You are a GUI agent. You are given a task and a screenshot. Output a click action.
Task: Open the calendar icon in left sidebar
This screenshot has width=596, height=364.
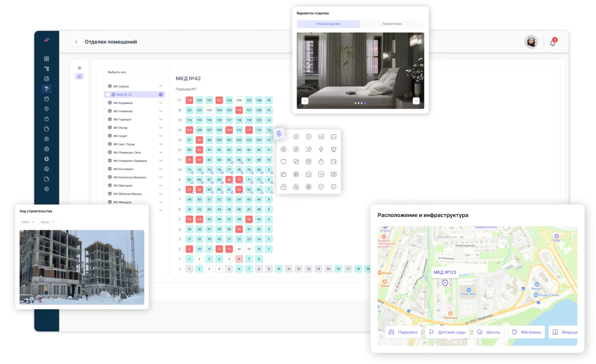(x=46, y=99)
